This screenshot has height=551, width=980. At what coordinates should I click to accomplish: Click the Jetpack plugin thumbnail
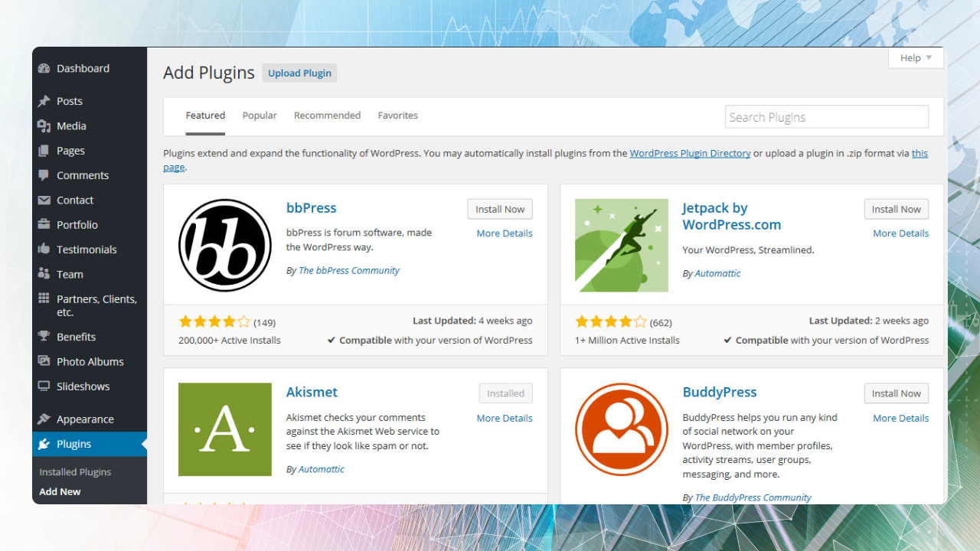pos(622,245)
